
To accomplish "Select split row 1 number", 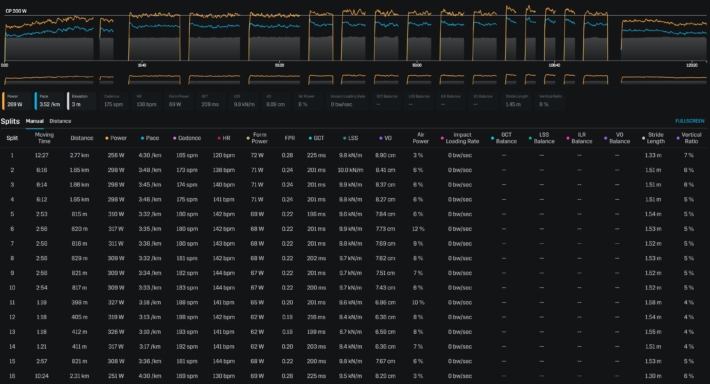I will pyautogui.click(x=12, y=155).
